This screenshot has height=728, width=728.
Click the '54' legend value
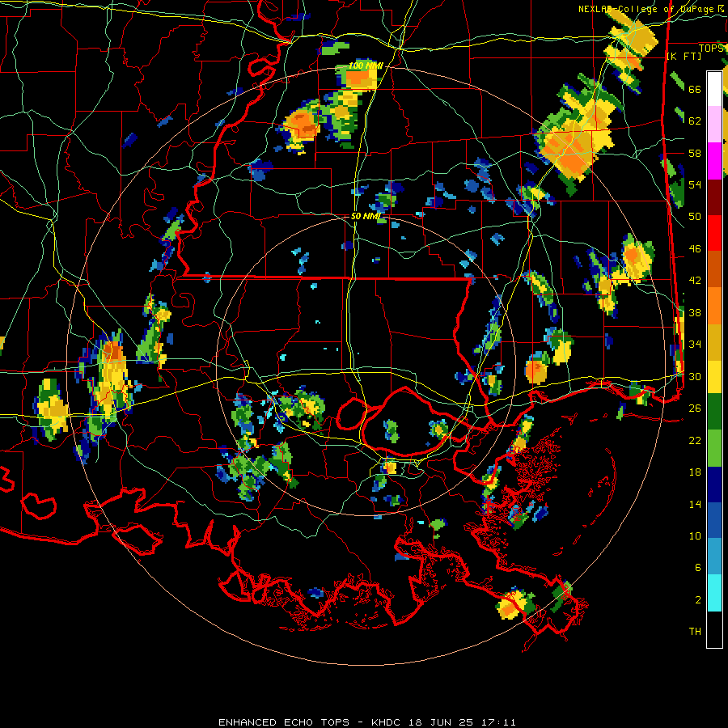(695, 184)
